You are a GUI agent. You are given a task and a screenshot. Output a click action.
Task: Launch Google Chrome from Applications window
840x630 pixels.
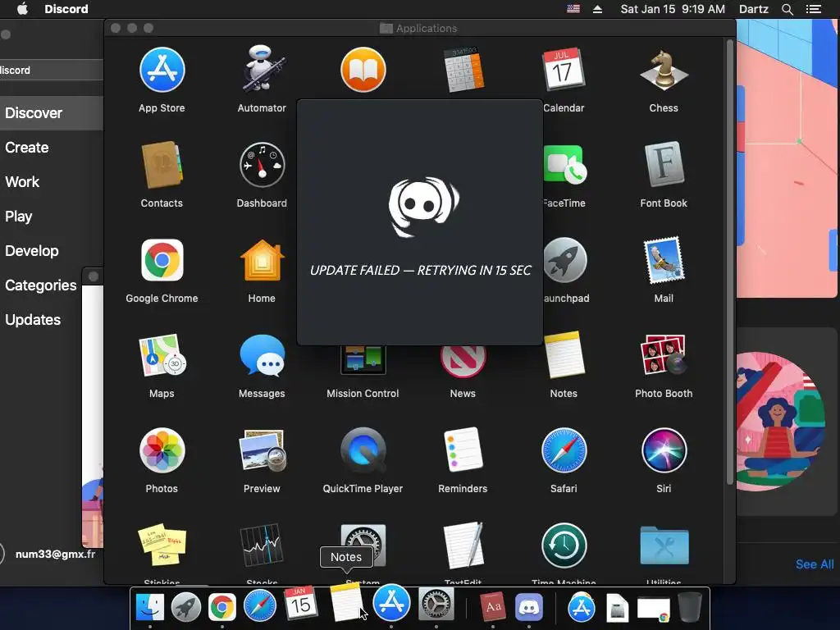tap(162, 260)
